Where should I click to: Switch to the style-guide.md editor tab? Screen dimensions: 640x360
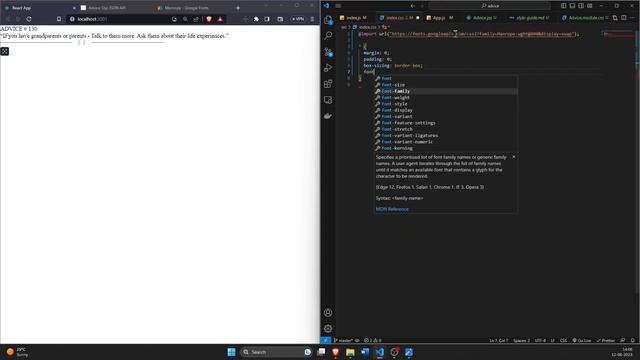[x=530, y=18]
